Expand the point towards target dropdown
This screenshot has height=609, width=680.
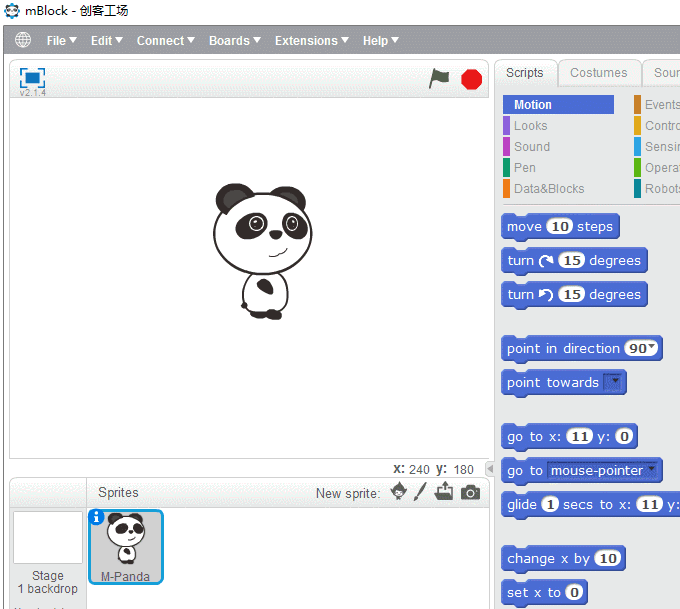(x=614, y=382)
